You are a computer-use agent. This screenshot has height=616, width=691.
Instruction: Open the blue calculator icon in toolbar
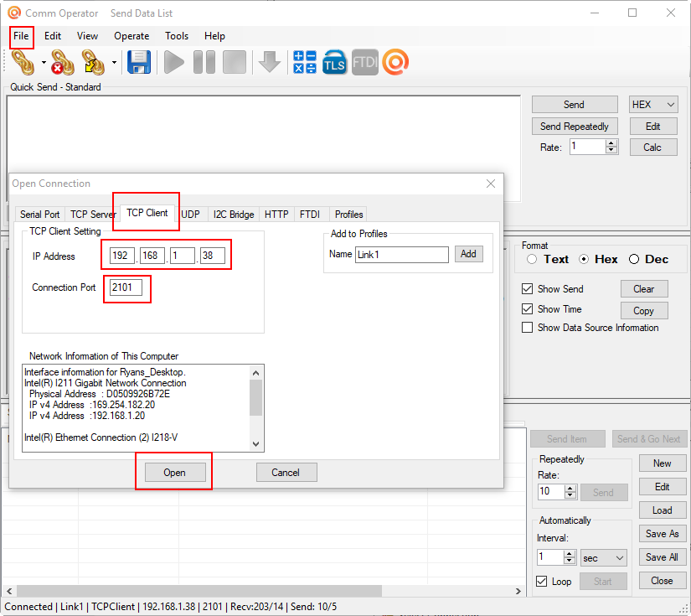pos(305,62)
